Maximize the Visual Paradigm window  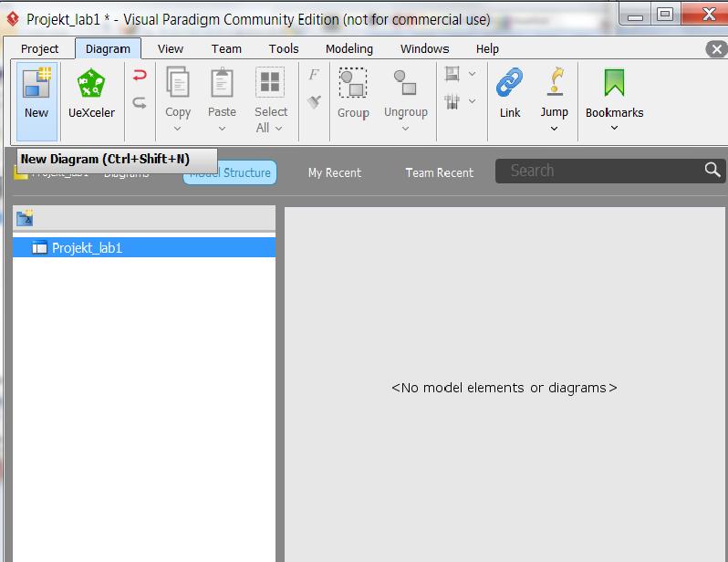point(665,15)
